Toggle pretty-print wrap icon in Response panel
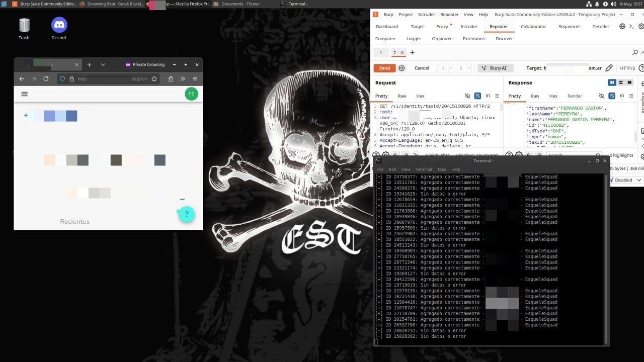Screen dimensions: 644x362 pos(612,96)
